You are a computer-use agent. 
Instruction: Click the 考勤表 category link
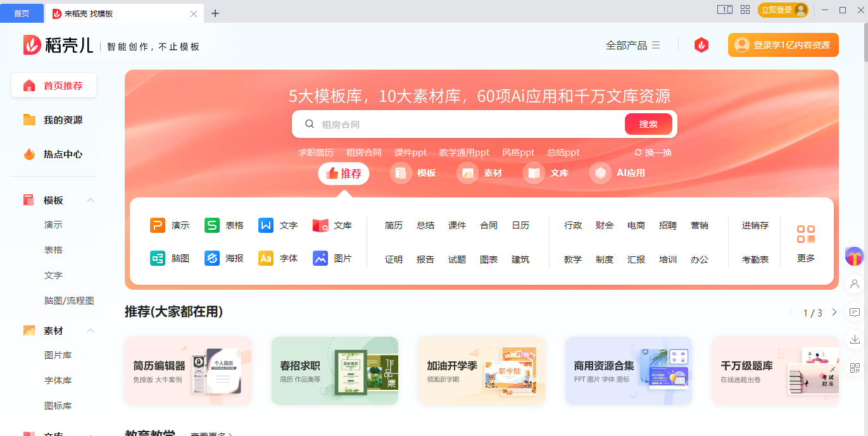coord(755,259)
